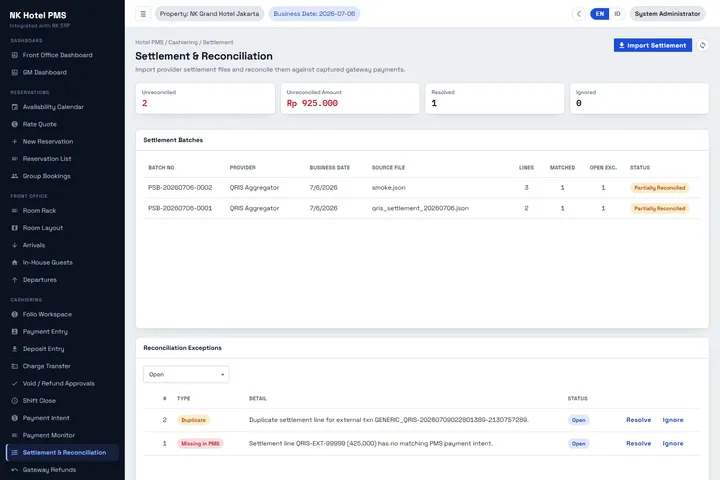Click Open status badge of Missing in PMS row
Image resolution: width=720 pixels, height=480 pixels.
578,444
